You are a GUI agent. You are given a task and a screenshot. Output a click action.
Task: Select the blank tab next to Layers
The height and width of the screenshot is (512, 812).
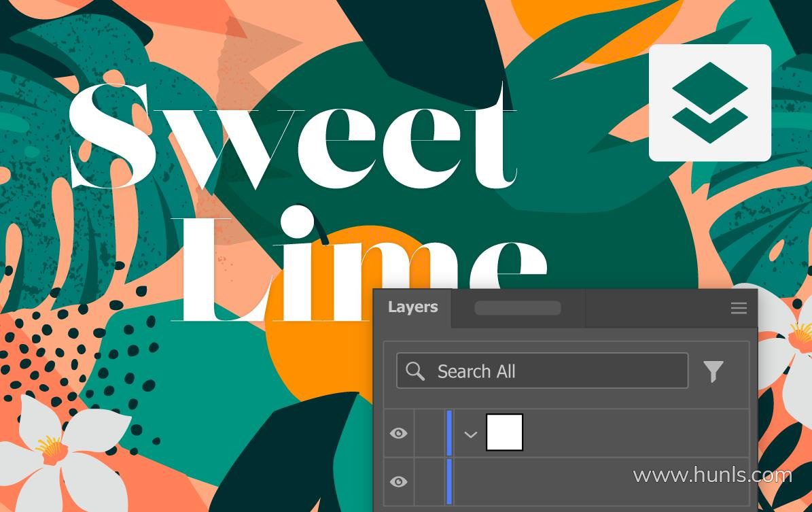(518, 308)
